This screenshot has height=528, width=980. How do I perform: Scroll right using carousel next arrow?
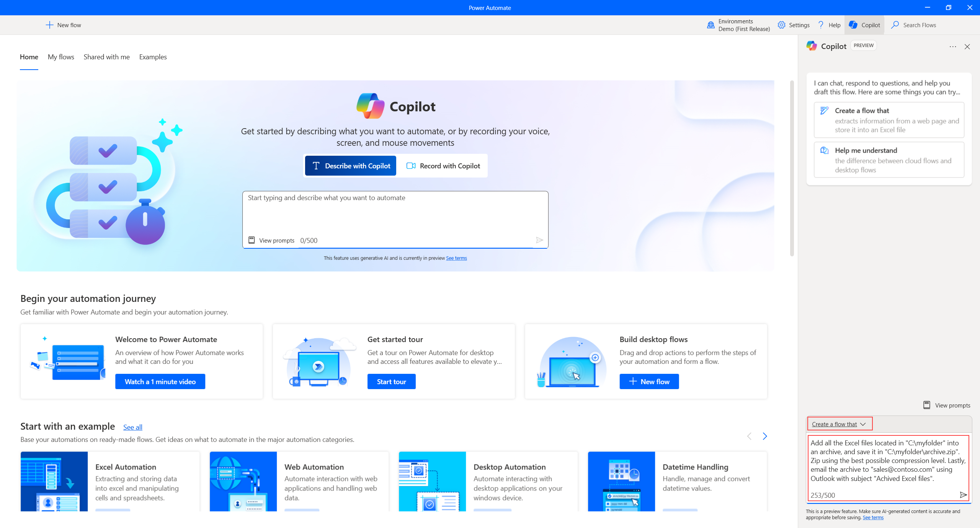coord(765,436)
